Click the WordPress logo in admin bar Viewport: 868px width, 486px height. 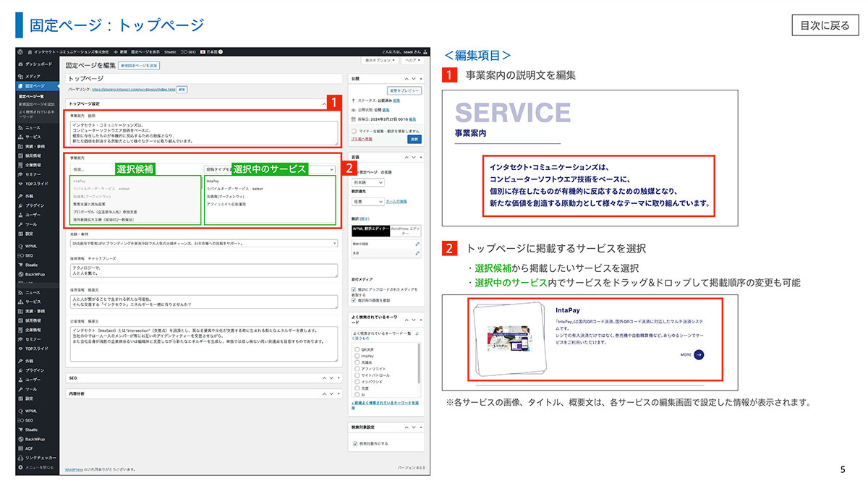point(21,52)
